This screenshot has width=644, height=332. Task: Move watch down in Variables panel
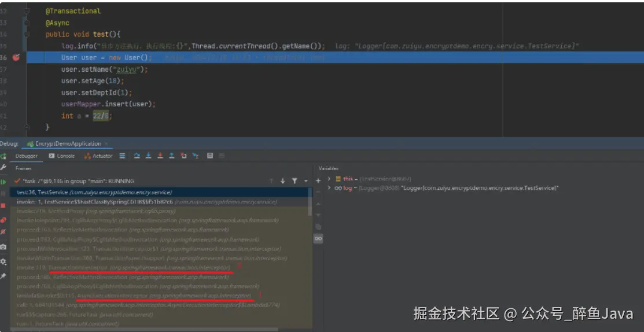[318, 215]
